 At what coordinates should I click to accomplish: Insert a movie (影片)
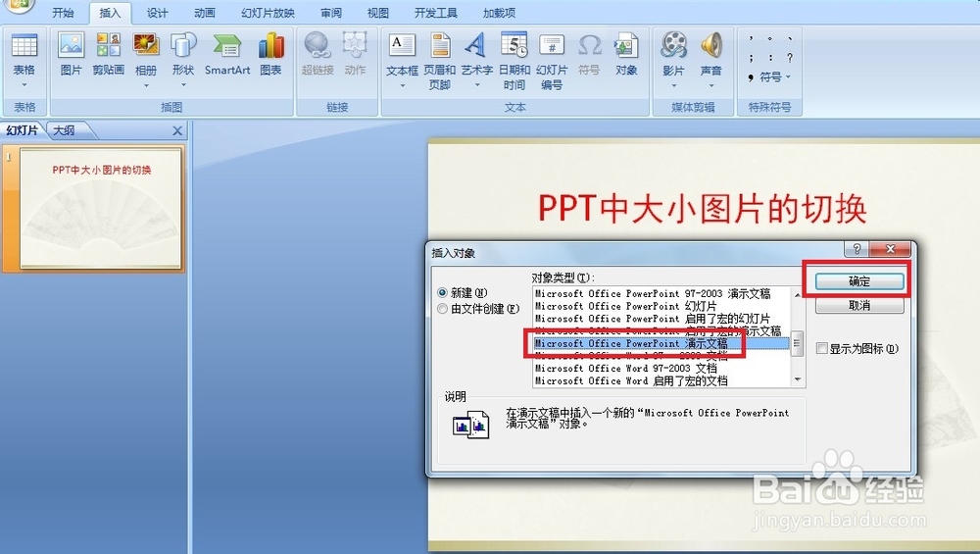pos(673,54)
